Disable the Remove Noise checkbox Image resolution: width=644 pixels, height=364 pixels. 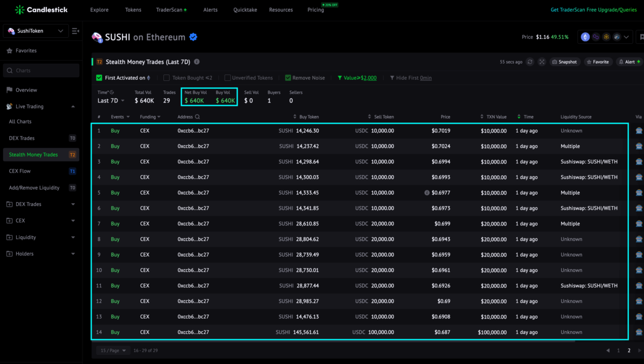coord(287,78)
